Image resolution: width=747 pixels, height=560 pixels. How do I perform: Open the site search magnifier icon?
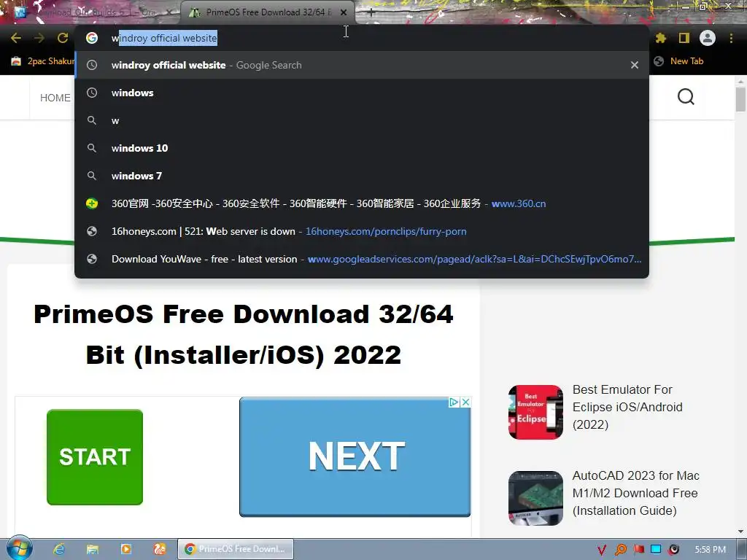(x=686, y=97)
